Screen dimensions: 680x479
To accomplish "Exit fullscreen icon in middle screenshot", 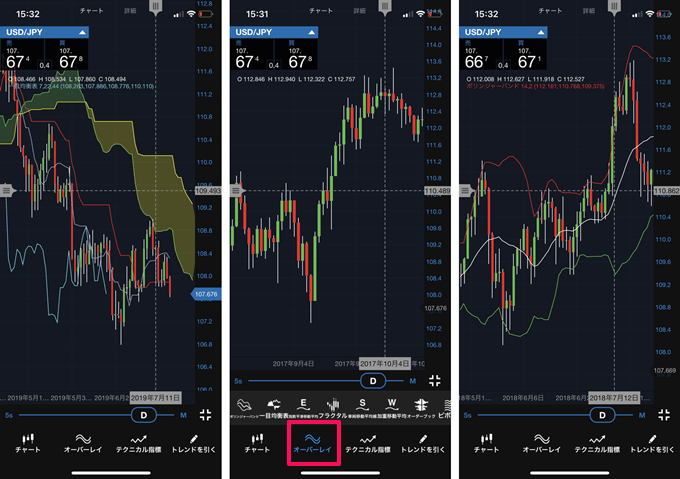I will point(435,381).
